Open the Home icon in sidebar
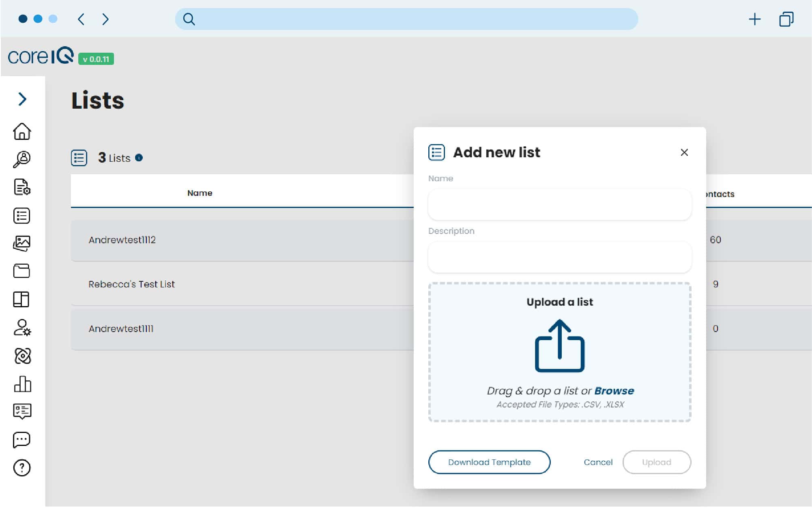Screen dimensions: 812x510 point(22,131)
